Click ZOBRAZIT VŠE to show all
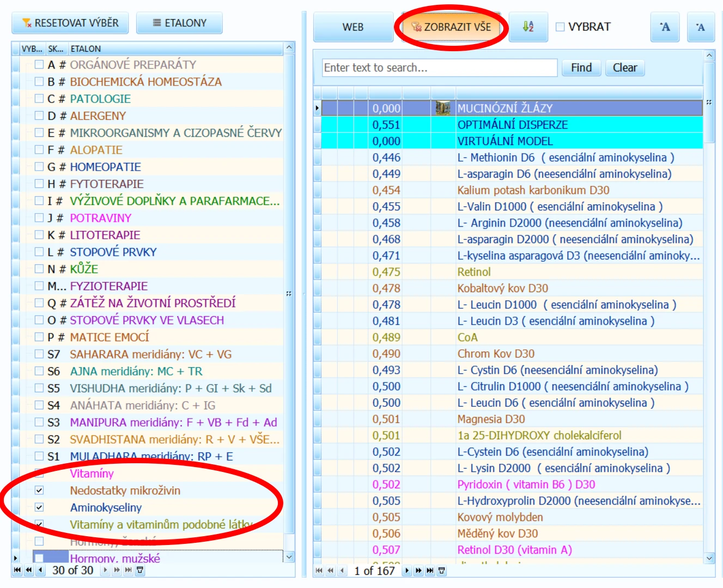The image size is (723, 588). pyautogui.click(x=451, y=27)
